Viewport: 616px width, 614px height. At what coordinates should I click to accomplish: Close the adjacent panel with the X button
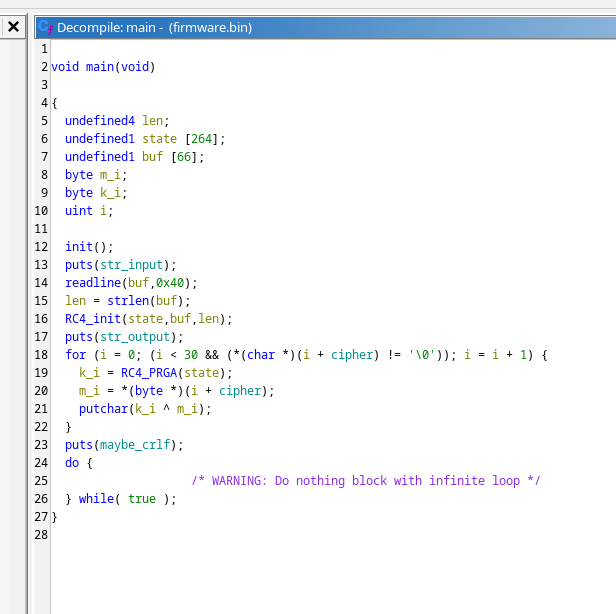pos(13,27)
